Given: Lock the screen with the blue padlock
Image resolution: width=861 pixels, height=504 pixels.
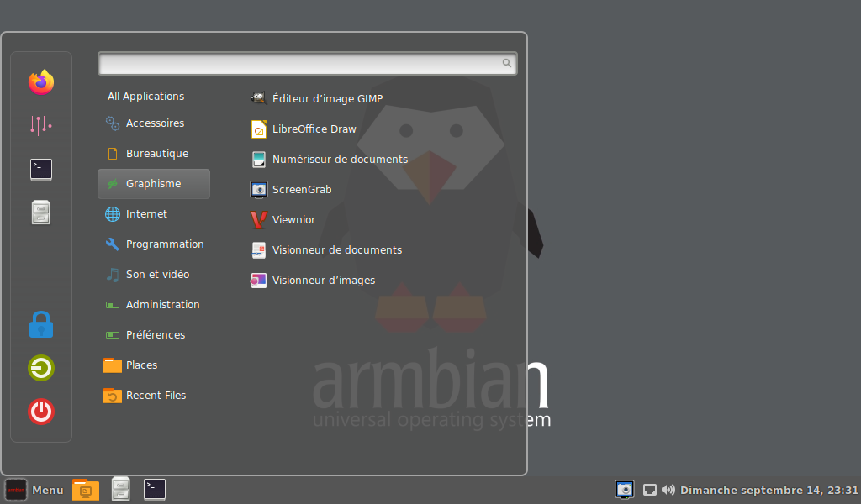Looking at the screenshot, I should tap(41, 324).
